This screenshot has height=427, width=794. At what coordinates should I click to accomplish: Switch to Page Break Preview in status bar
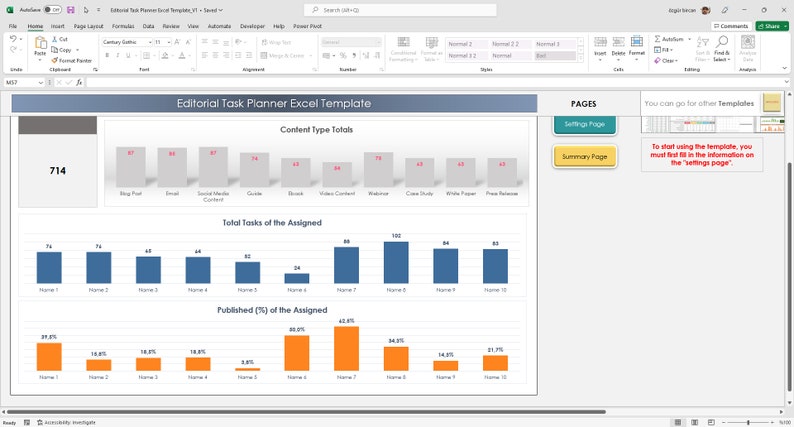click(711, 422)
